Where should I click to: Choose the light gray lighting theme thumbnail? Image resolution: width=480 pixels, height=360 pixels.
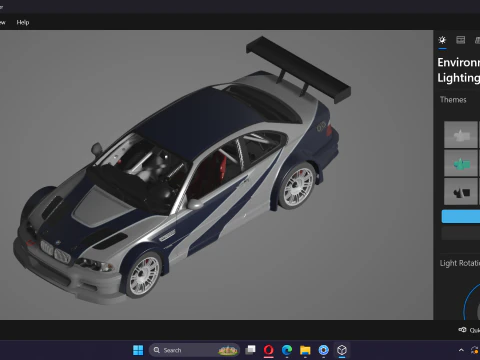point(461,135)
